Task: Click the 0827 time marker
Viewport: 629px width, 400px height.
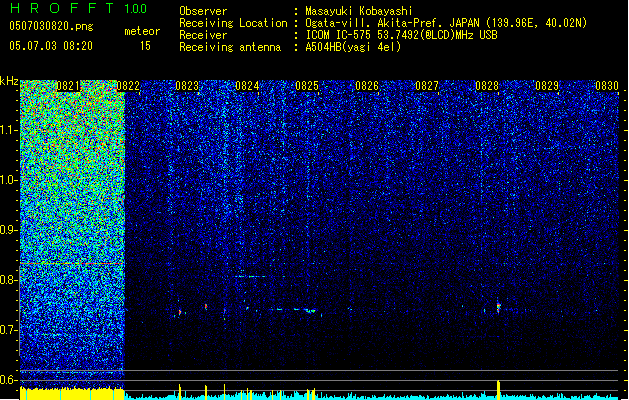Action: (x=427, y=86)
